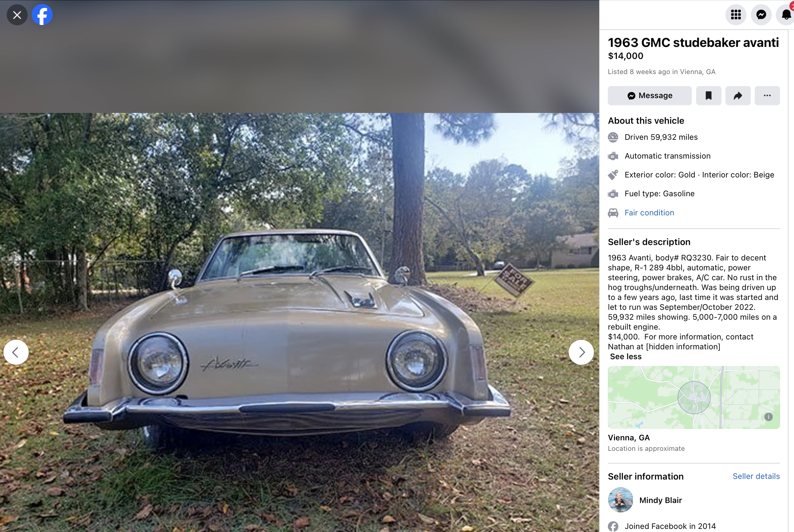The height and width of the screenshot is (532, 794).
Task: Message the seller about the Avanti
Action: (650, 96)
